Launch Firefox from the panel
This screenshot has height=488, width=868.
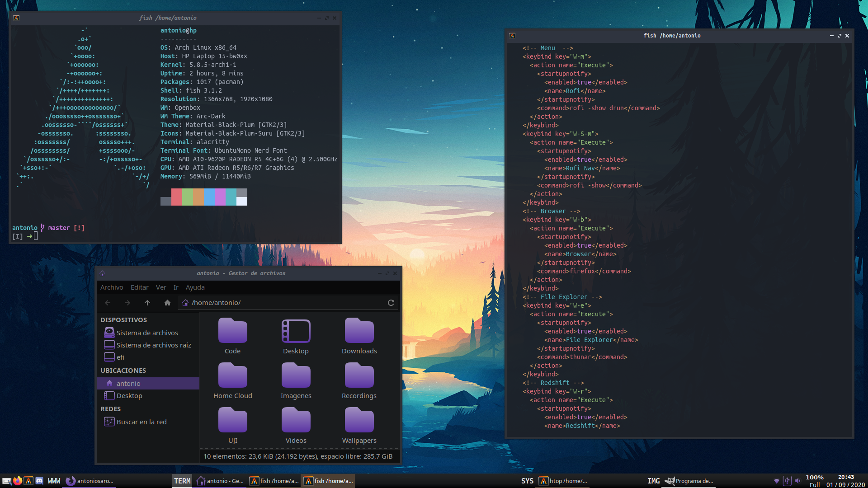(18, 481)
